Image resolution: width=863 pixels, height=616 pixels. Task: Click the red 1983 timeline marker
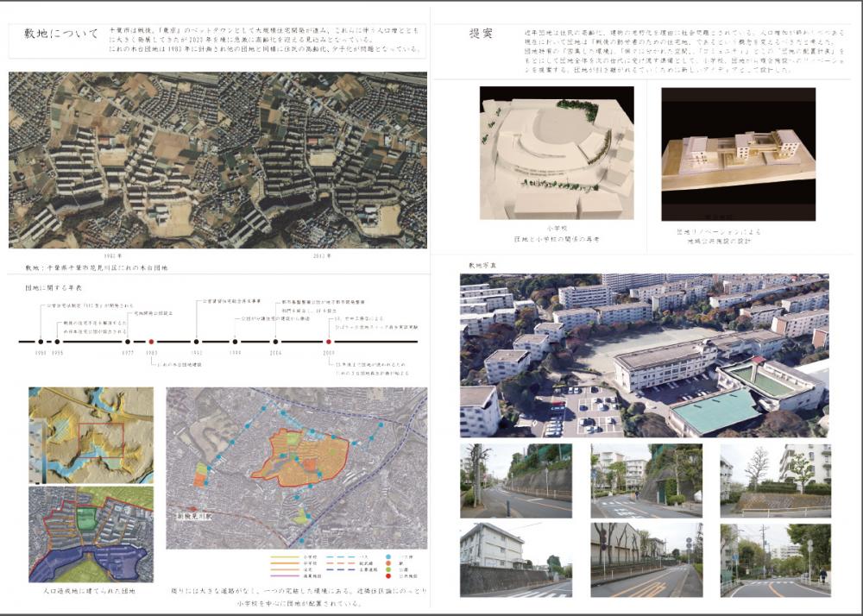151,342
